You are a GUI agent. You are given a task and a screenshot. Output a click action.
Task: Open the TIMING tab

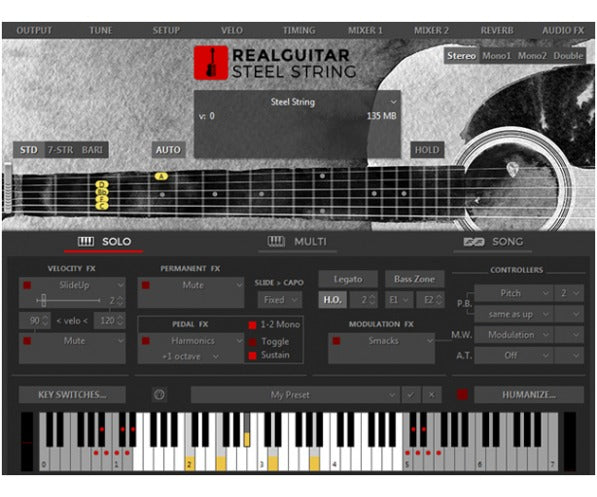[x=299, y=30]
